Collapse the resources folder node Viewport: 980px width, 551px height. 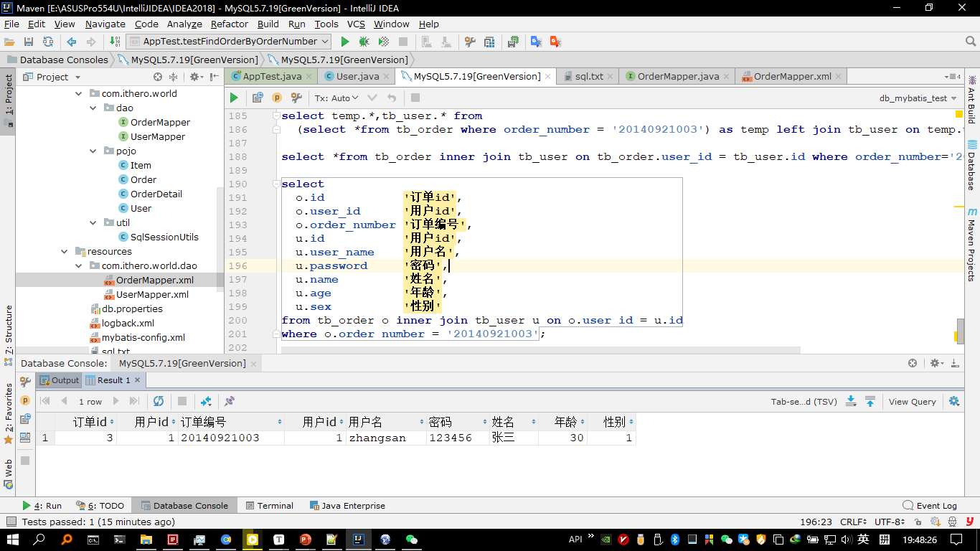click(x=65, y=251)
